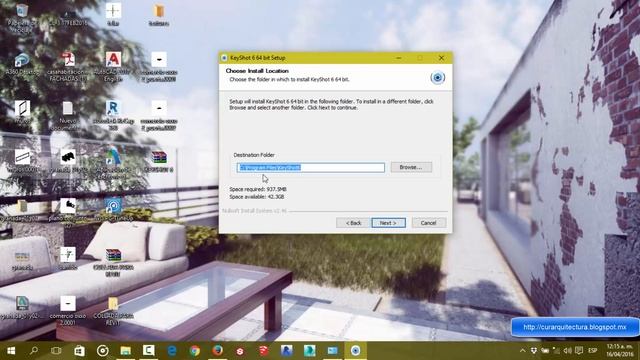Open Microsoft Edge from the taskbar
This screenshot has width=640, height=360.
[172, 351]
